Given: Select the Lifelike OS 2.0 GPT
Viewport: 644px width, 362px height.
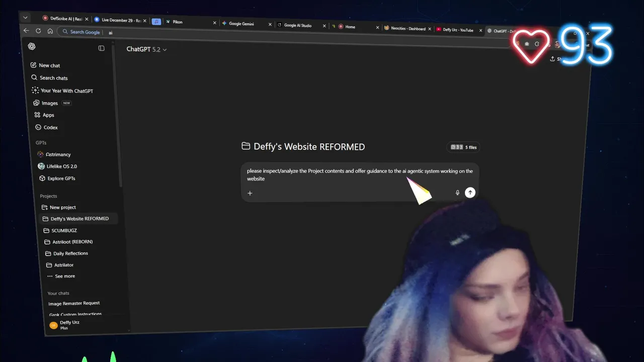Looking at the screenshot, I should 57,166.
